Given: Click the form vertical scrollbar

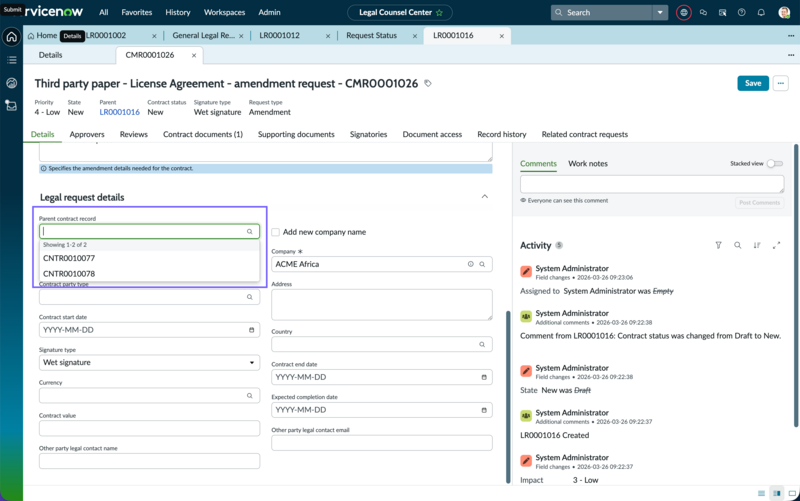Looking at the screenshot, I should [x=508, y=397].
